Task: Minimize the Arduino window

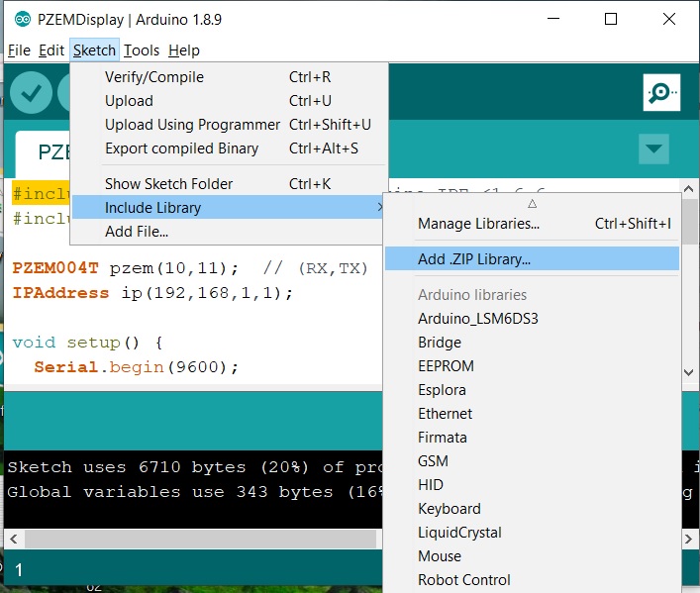Action: tap(553, 19)
